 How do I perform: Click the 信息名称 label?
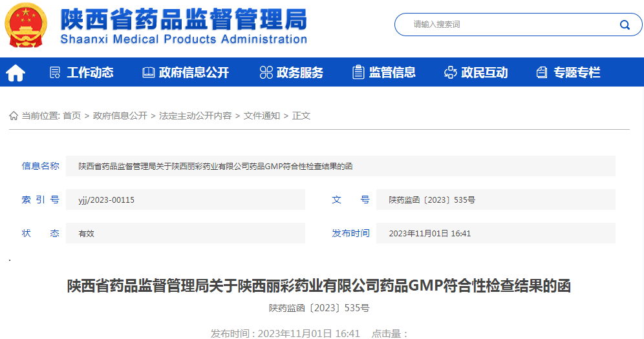pos(40,166)
